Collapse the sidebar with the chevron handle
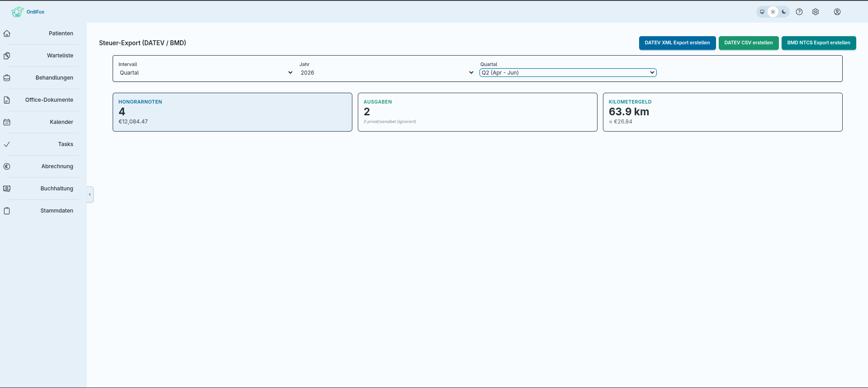This screenshot has height=388, width=868. click(90, 194)
